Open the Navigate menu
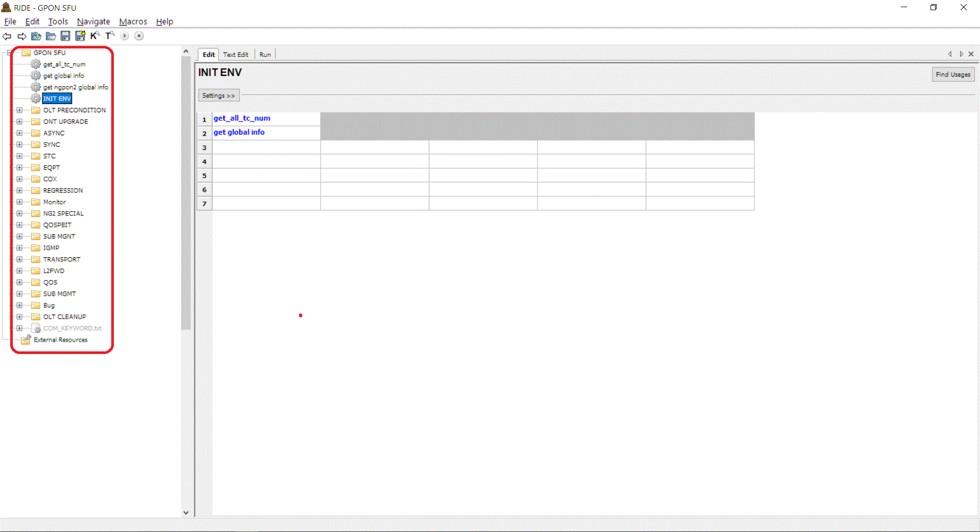 point(93,21)
